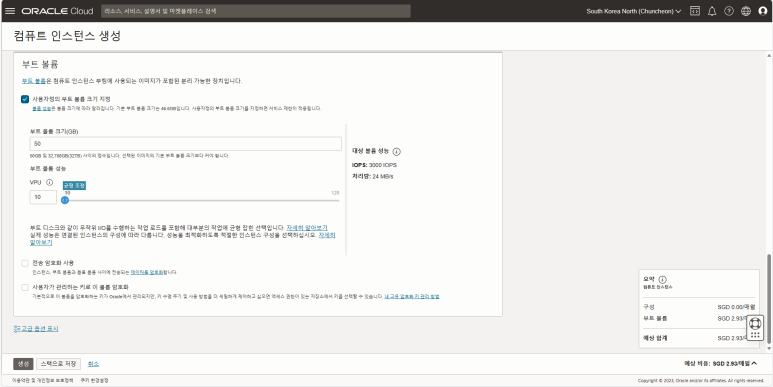Click the page vertical scrollbar thumb
Image resolution: width=773 pixels, height=387 pixels.
click(x=769, y=298)
